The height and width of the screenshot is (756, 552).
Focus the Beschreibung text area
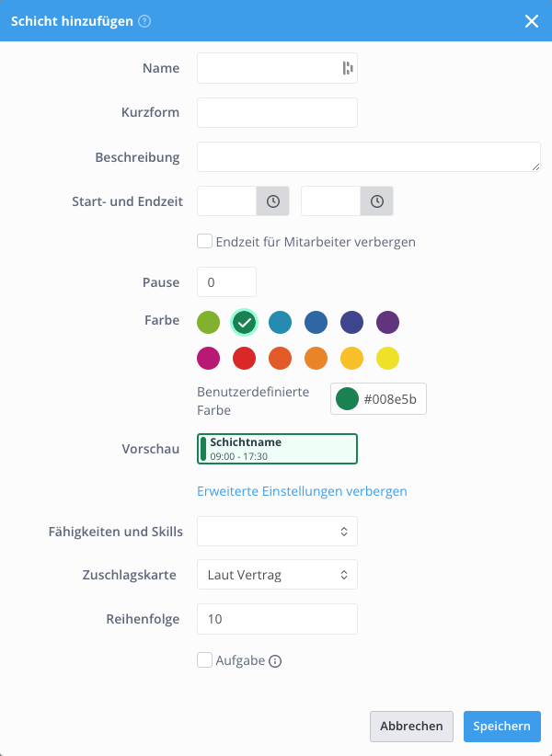point(369,156)
